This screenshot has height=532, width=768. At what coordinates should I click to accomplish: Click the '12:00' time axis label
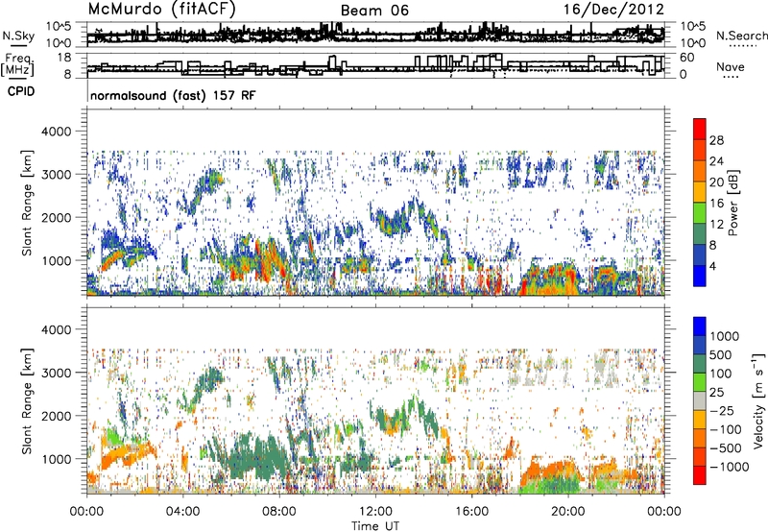(x=375, y=512)
